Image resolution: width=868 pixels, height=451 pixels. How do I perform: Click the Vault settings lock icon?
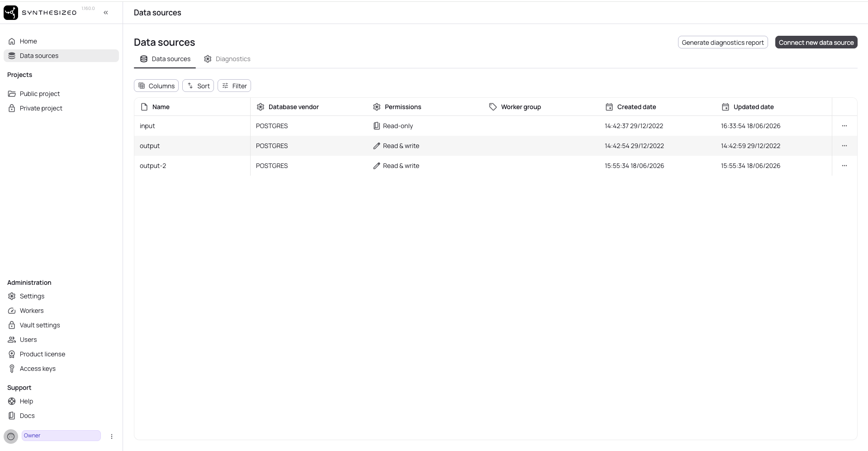[12, 325]
